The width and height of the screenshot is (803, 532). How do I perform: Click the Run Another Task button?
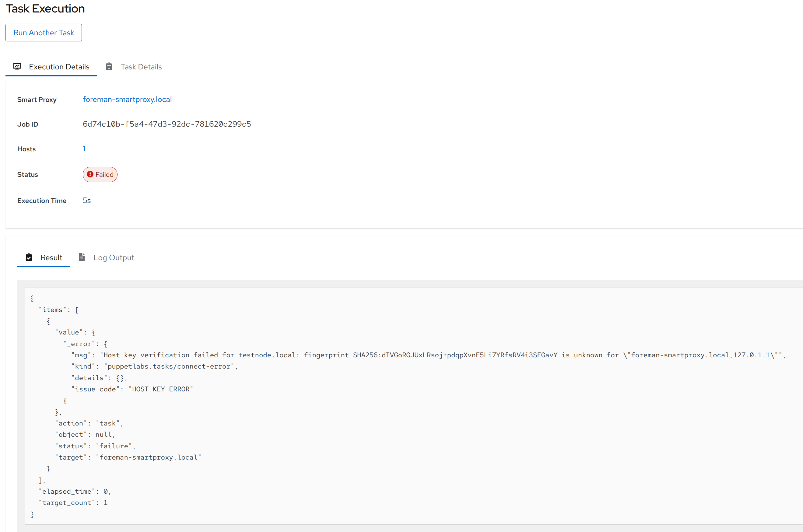click(x=44, y=32)
